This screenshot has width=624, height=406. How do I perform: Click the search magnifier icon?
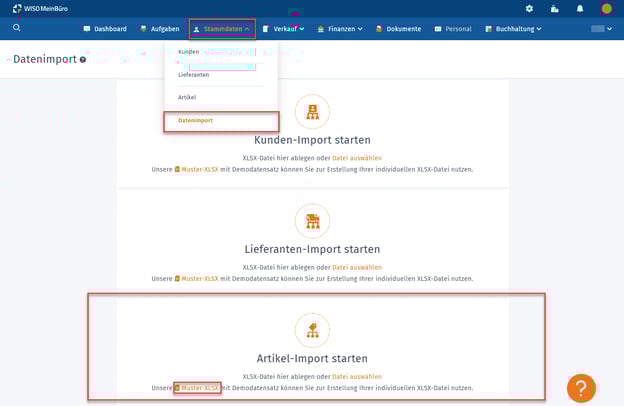click(17, 28)
